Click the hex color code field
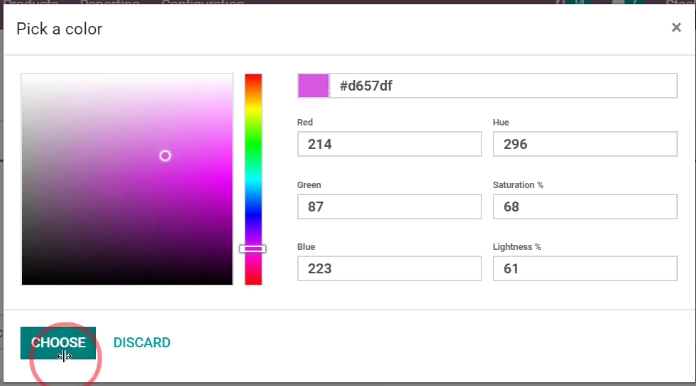This screenshot has width=696, height=386. coord(503,86)
